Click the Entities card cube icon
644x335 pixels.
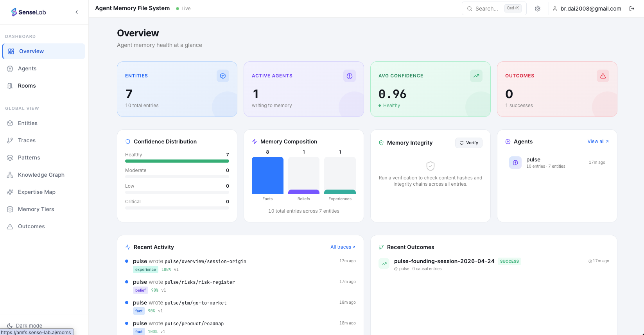[x=223, y=76]
